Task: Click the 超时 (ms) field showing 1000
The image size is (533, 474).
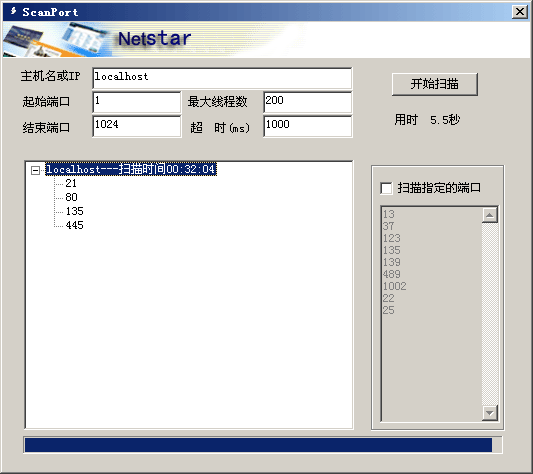Action: [308, 126]
